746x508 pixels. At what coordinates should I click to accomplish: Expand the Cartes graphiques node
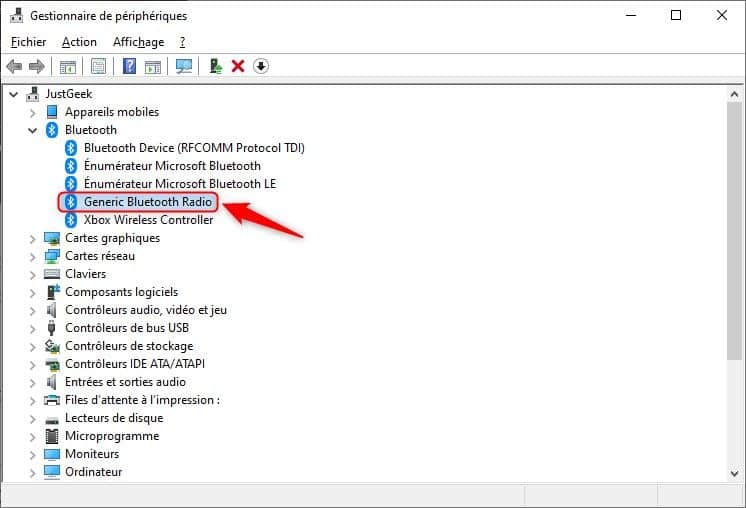tap(32, 239)
